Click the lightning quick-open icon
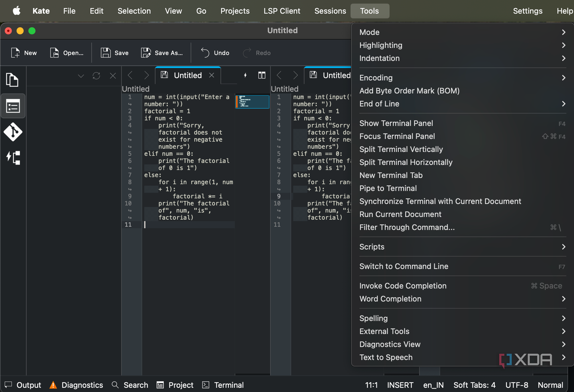Image resolution: width=574 pixels, height=392 pixels. tap(245, 75)
